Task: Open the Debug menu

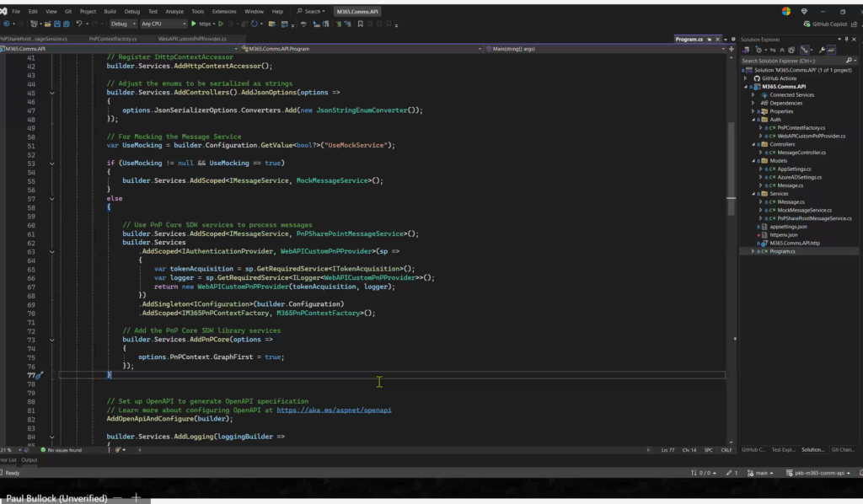Action: pos(132,11)
